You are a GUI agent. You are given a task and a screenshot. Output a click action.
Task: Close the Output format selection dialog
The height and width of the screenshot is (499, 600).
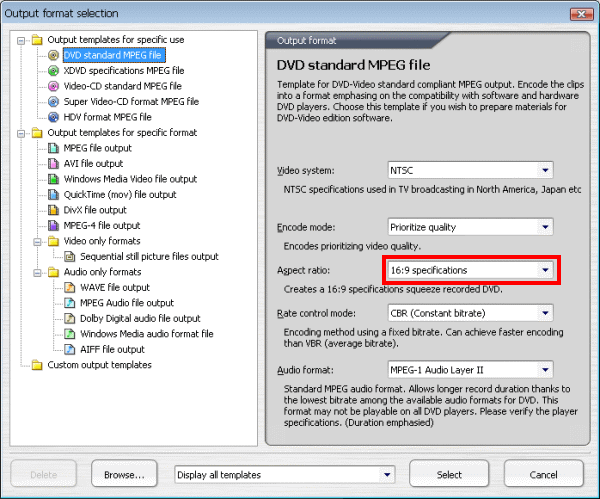(582, 14)
